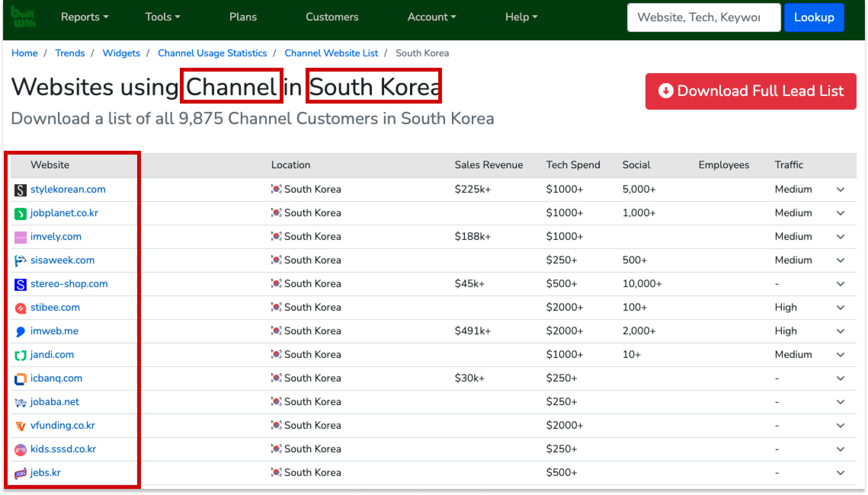This screenshot has width=868, height=495.
Task: Expand the jebs.kr row chevron
Action: [x=840, y=473]
